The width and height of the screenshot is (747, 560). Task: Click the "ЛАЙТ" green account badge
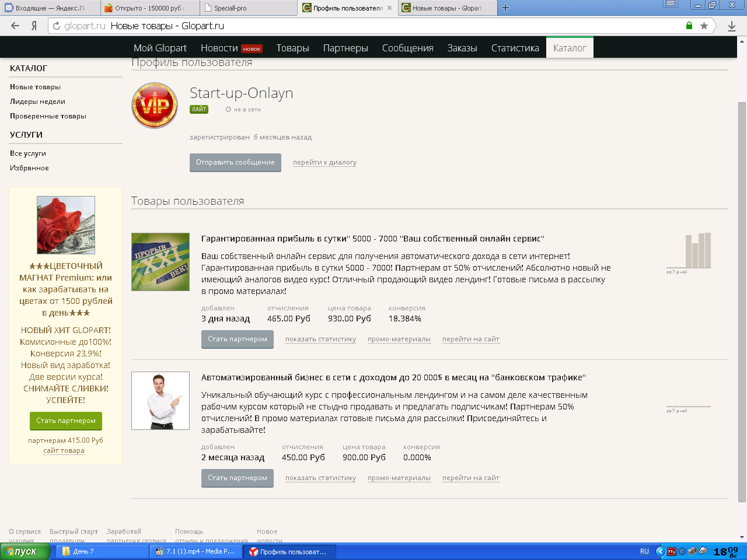(x=199, y=109)
